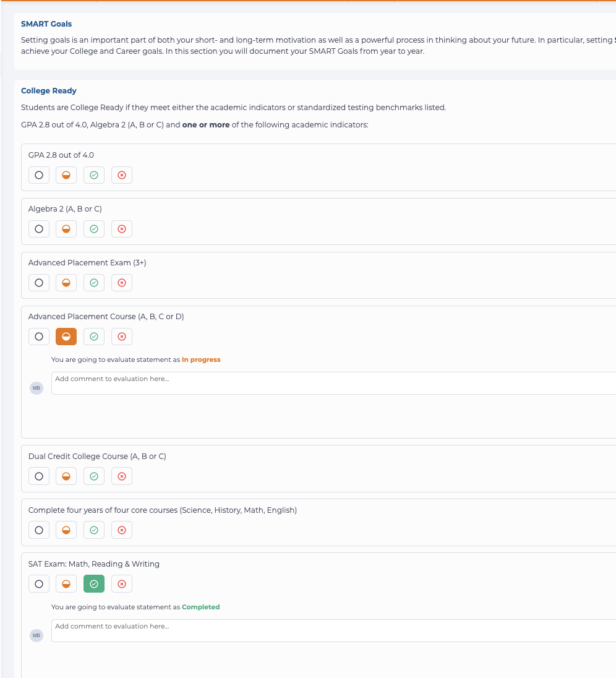Viewport: 616px width, 678px height.
Task: Mark Algebra 2 as not met
Action: point(122,229)
